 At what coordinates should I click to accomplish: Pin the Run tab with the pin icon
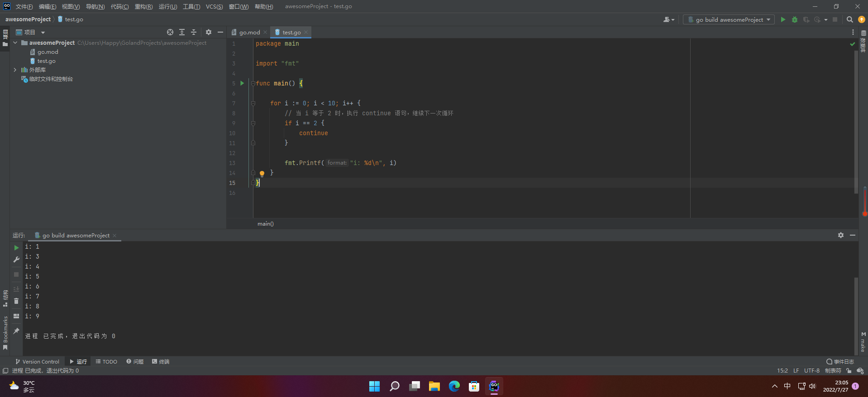[x=16, y=331]
